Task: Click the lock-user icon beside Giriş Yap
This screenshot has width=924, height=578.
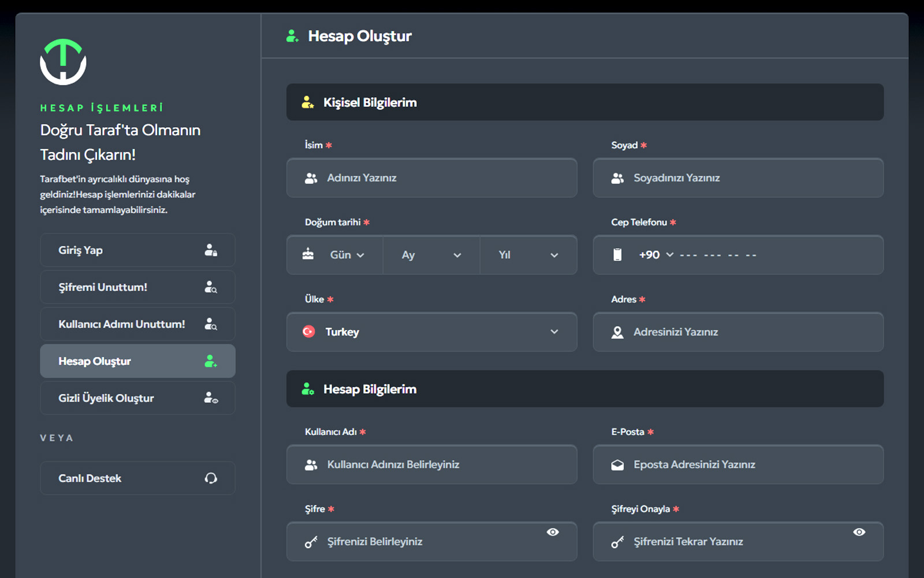Action: pos(211,250)
